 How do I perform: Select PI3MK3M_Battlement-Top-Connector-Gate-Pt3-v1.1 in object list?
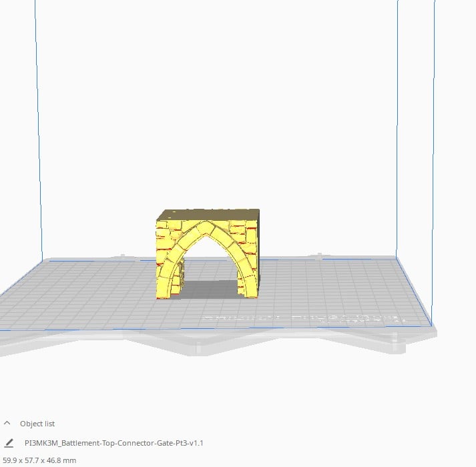tap(114, 443)
